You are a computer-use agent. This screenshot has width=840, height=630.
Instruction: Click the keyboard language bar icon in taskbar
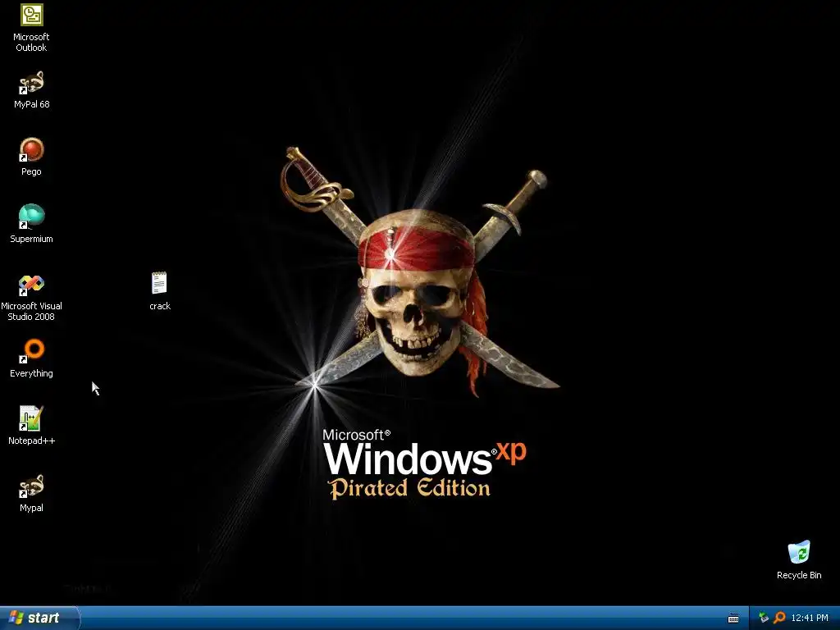coord(733,619)
